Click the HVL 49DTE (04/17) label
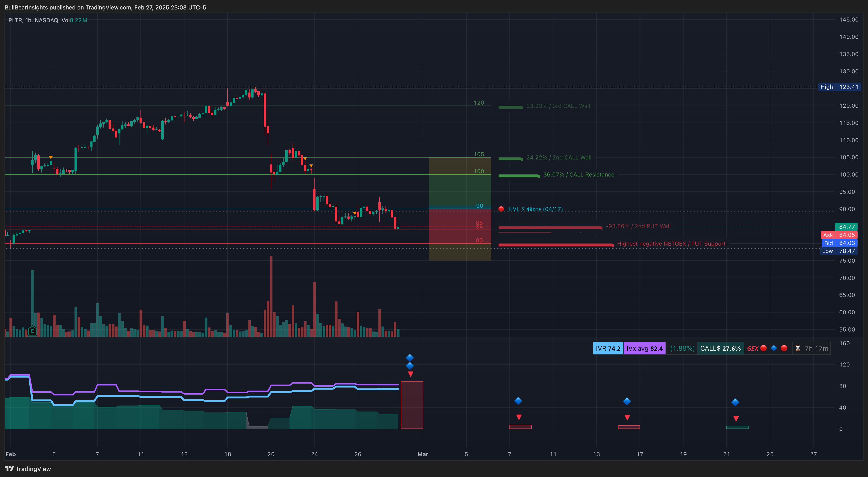 click(x=535, y=209)
